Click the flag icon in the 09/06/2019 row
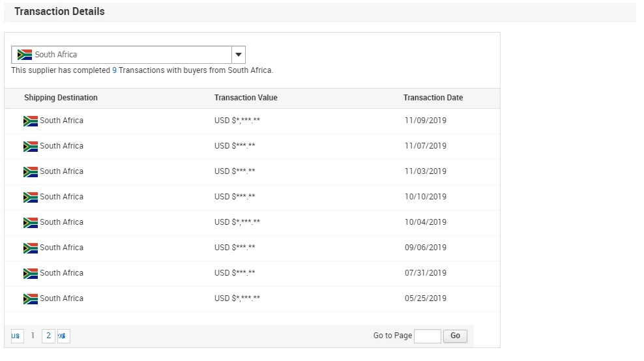The image size is (644, 361). coord(31,248)
